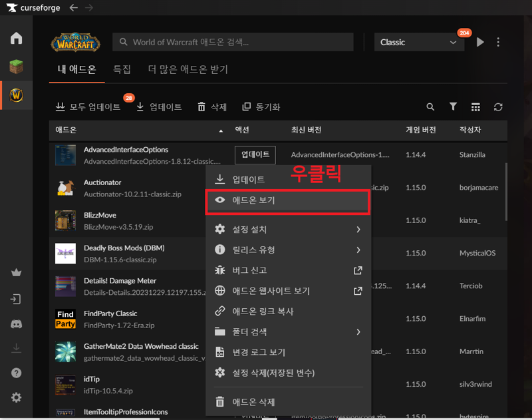Open the settings gear in sidebar
This screenshot has width=532, height=420.
coord(16,397)
